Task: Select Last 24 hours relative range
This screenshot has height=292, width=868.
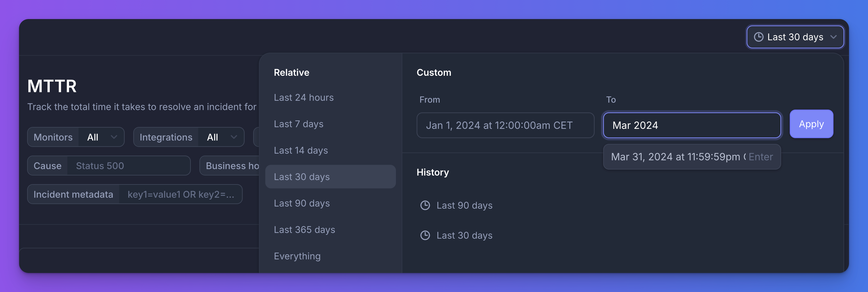Action: (x=304, y=97)
